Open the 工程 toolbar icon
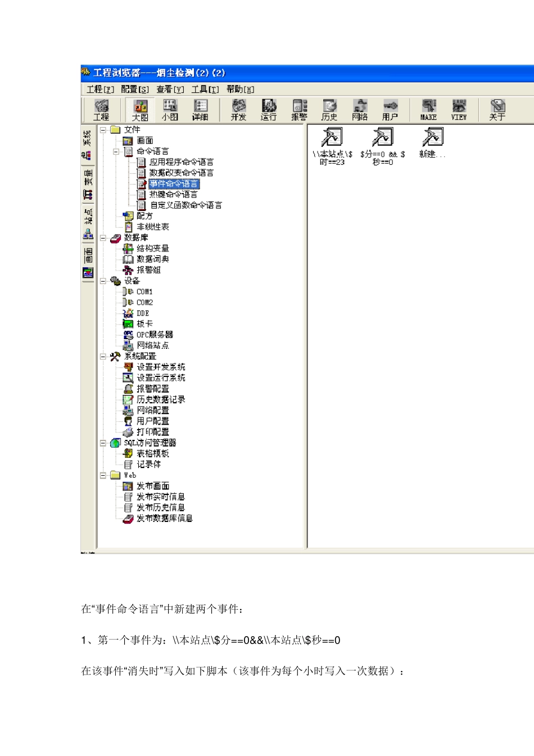 point(101,110)
